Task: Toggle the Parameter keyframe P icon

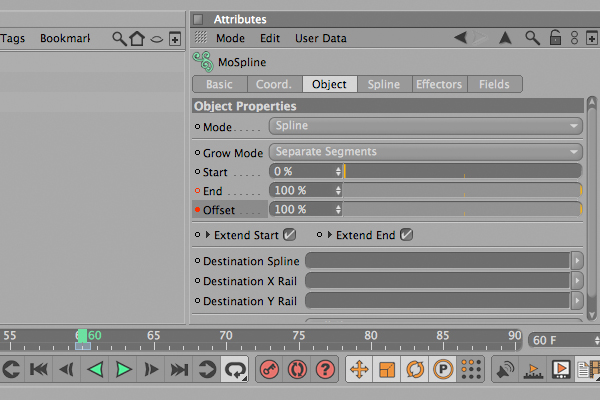Action: 443,370
